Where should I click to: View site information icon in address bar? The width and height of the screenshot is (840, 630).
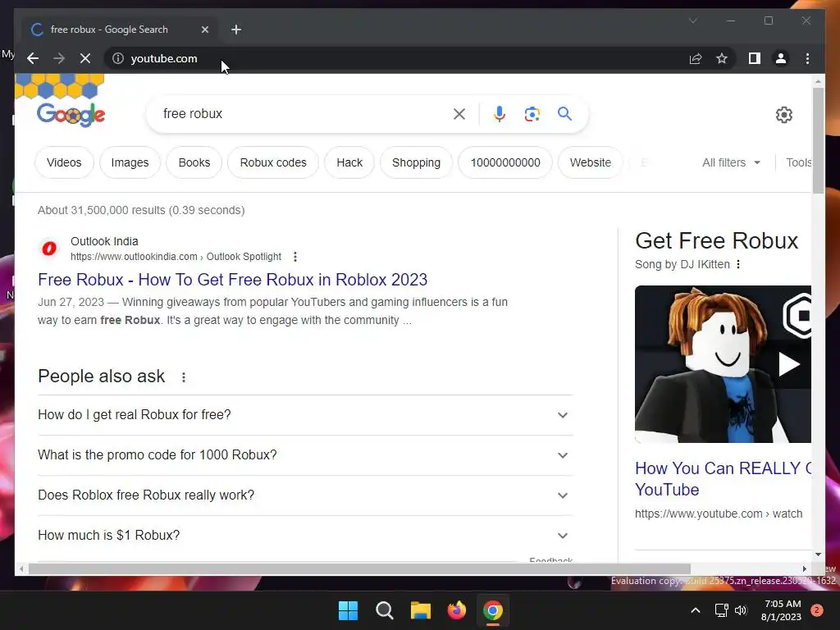(118, 58)
